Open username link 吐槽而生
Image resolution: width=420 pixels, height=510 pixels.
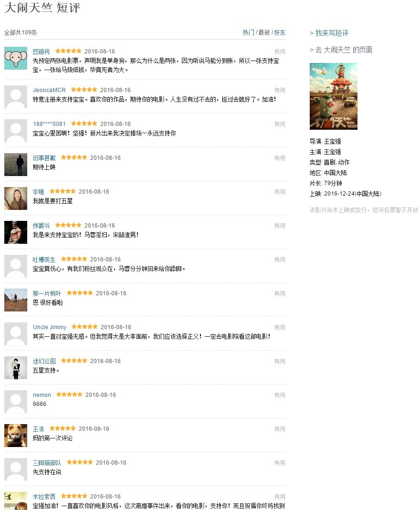tap(44, 260)
